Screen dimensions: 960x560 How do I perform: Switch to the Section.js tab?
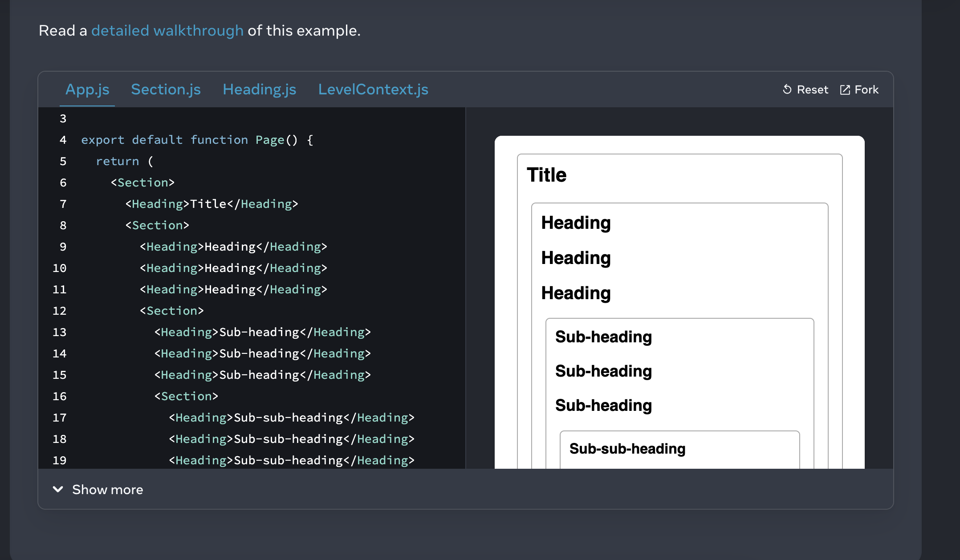point(166,89)
